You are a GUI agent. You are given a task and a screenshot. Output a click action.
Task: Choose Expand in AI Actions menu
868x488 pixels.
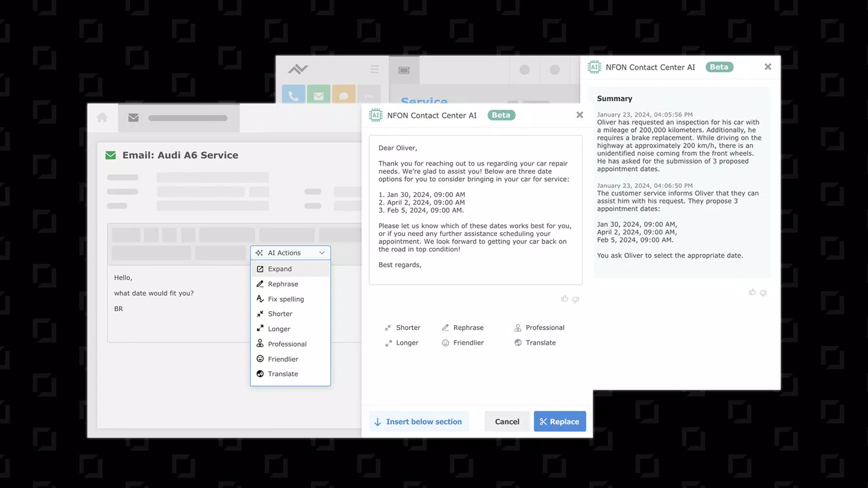290,269
